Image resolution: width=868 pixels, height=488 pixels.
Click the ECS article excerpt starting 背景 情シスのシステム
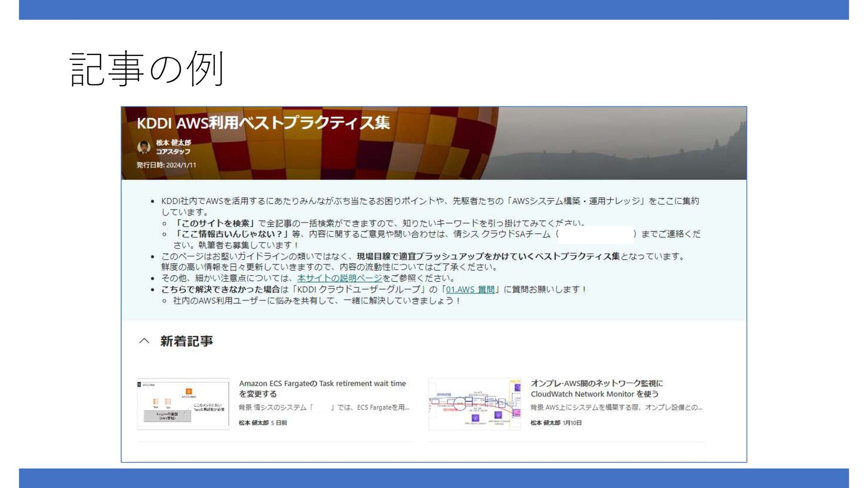324,408
